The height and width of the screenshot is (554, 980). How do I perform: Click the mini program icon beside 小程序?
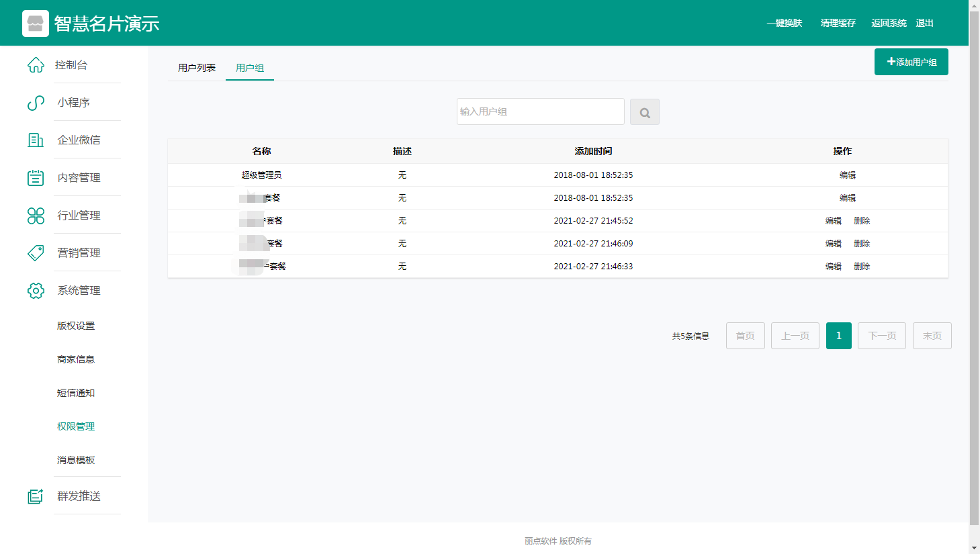[36, 103]
